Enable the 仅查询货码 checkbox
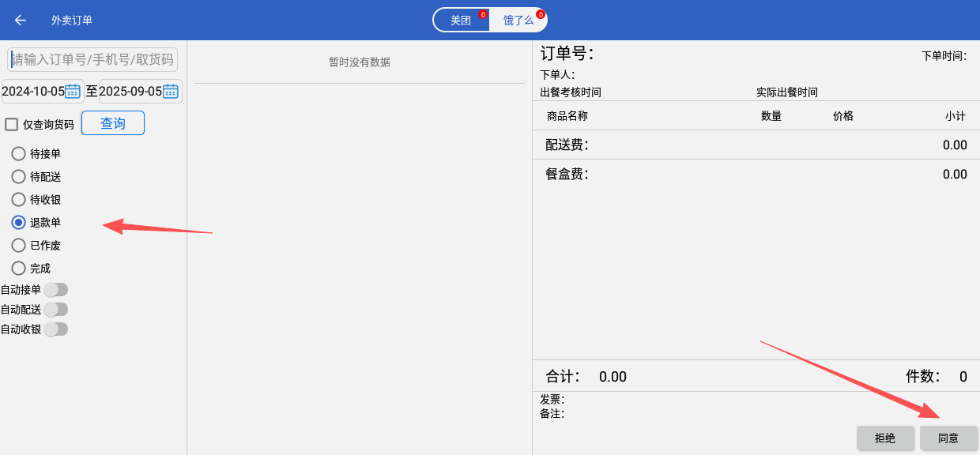Viewport: 980px width, 455px height. point(12,124)
